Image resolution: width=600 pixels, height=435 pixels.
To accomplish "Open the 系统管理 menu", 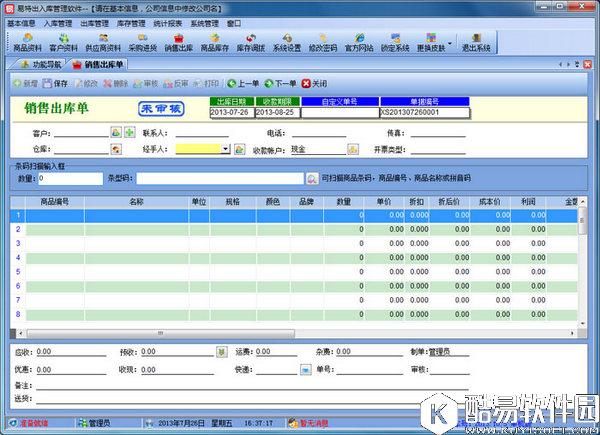I will [x=204, y=23].
